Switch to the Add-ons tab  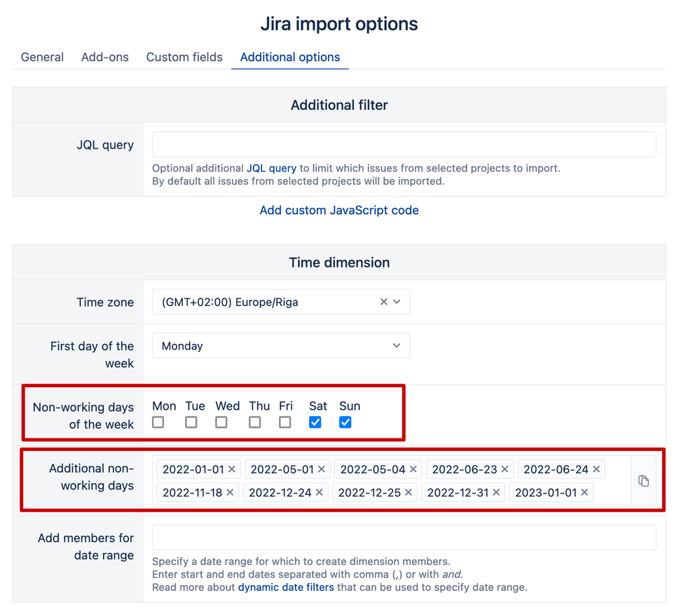tap(105, 57)
